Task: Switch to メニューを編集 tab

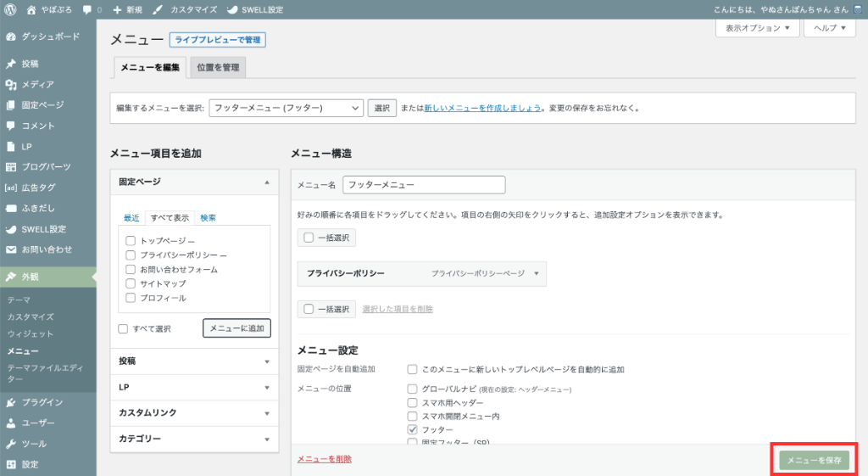Action: pyautogui.click(x=150, y=68)
